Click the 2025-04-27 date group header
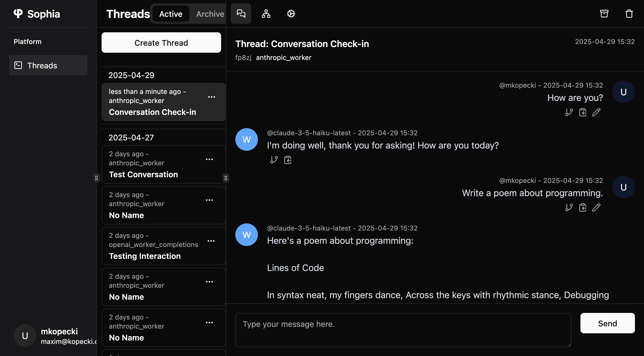The image size is (644, 356). coord(131,137)
